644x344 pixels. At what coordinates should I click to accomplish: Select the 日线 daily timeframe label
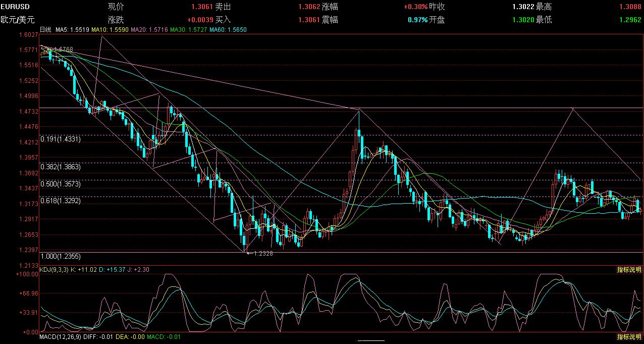(x=44, y=30)
